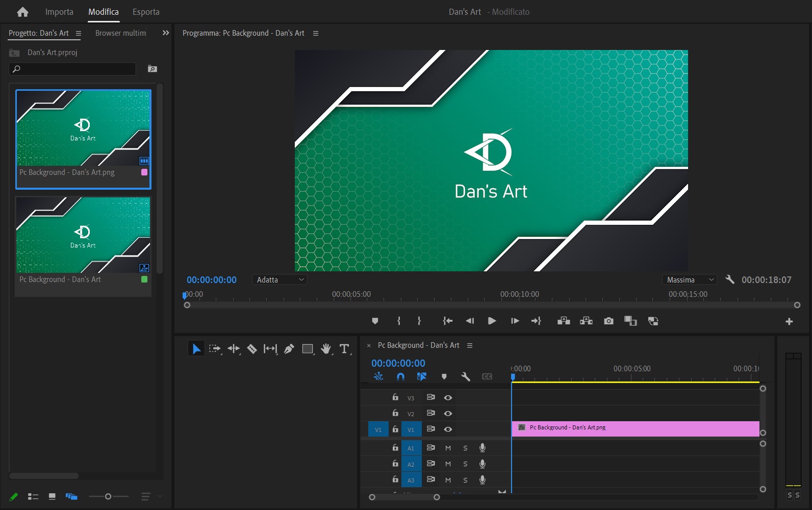Click the pink label on Pc Background png
This screenshot has width=812, height=510.
coord(144,172)
